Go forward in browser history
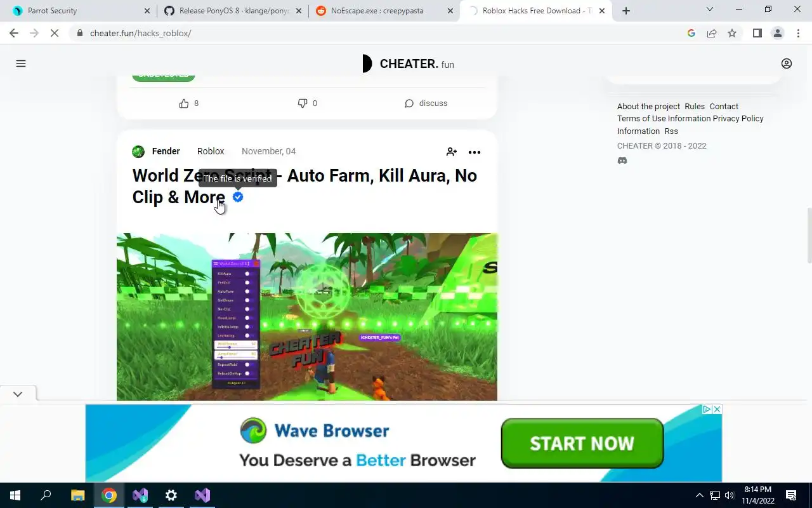 pos(34,33)
